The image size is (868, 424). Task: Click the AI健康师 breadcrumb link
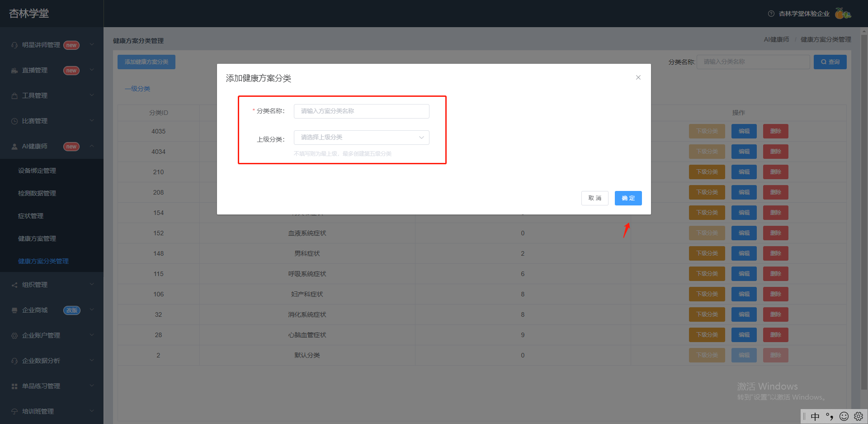point(777,39)
